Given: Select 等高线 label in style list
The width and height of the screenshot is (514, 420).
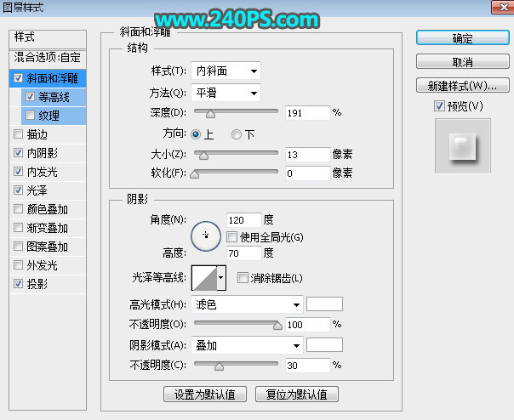Looking at the screenshot, I should [x=54, y=97].
